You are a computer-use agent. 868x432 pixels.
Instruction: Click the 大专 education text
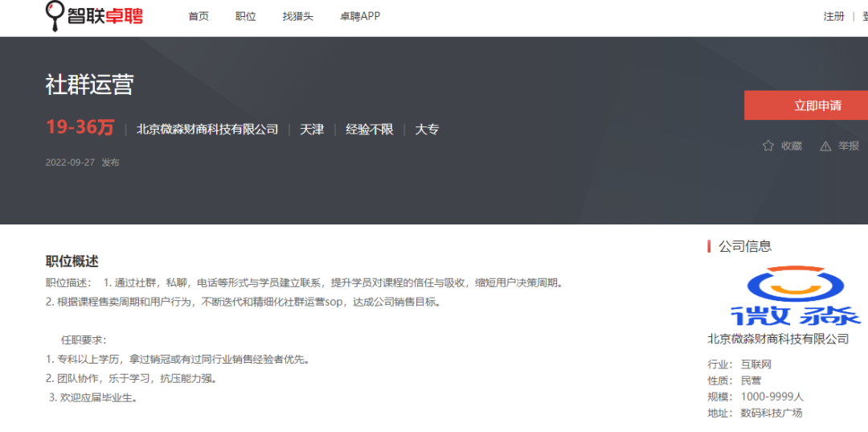[427, 130]
